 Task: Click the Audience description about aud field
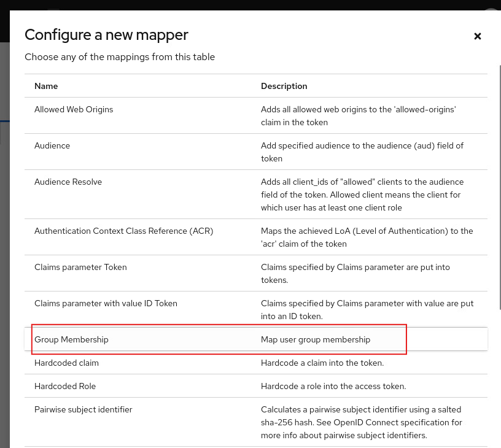(x=362, y=152)
